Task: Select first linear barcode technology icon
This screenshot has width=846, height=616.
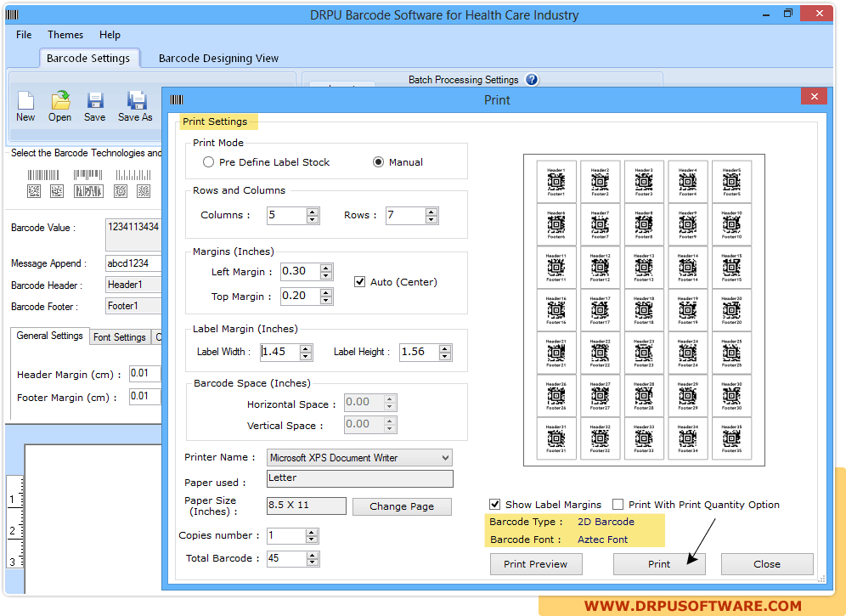Action: coord(43,175)
